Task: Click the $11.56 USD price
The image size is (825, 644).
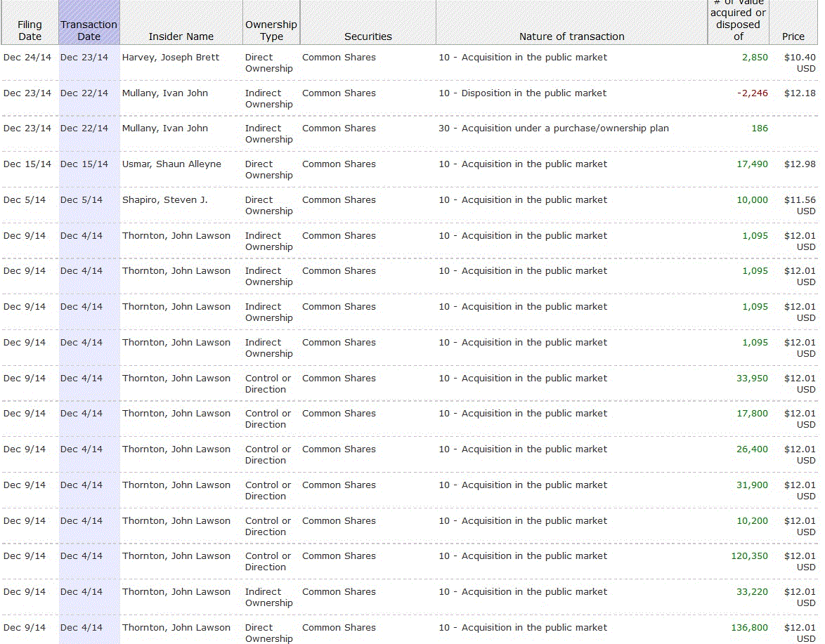Action: tap(799, 205)
